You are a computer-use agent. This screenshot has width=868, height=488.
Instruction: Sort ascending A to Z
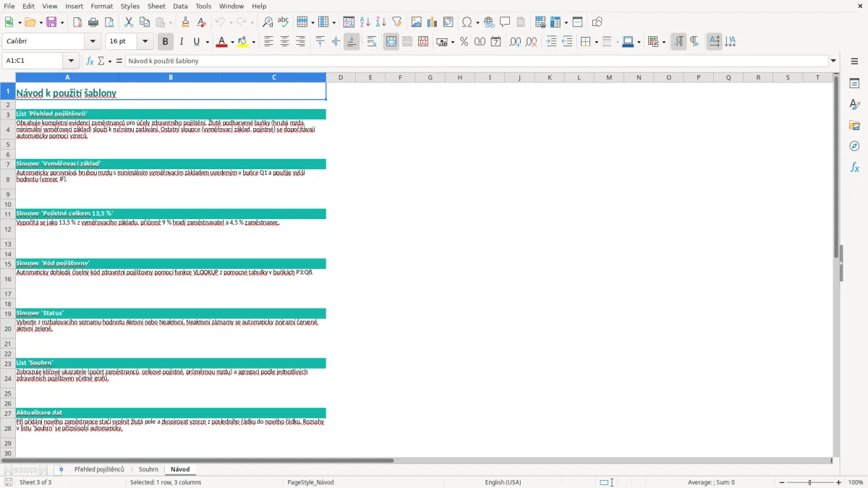click(365, 22)
